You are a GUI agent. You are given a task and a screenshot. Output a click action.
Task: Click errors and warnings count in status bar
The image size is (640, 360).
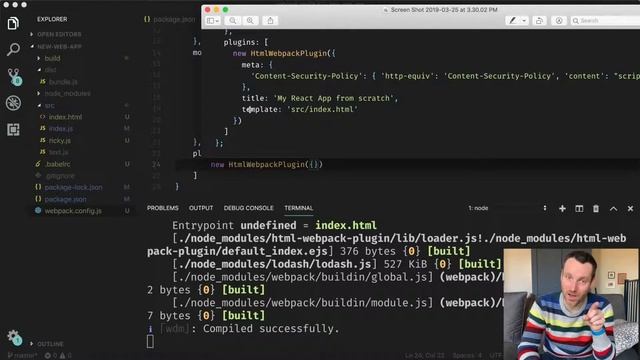(x=58, y=356)
